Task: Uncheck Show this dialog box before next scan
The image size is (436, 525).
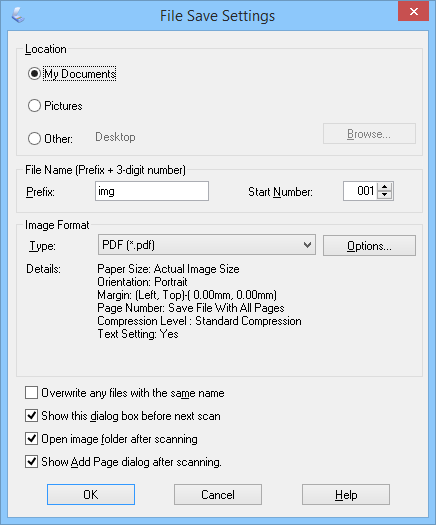Action: click(31, 416)
